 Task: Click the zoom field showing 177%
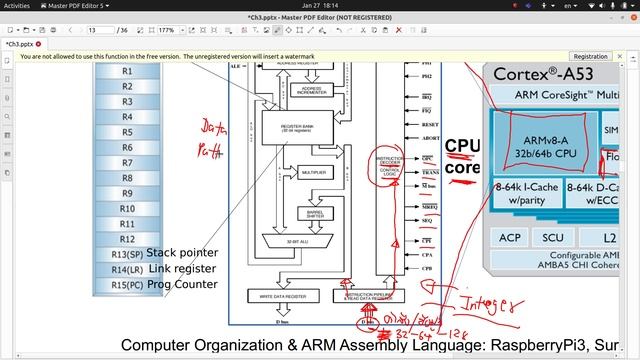coord(169,30)
